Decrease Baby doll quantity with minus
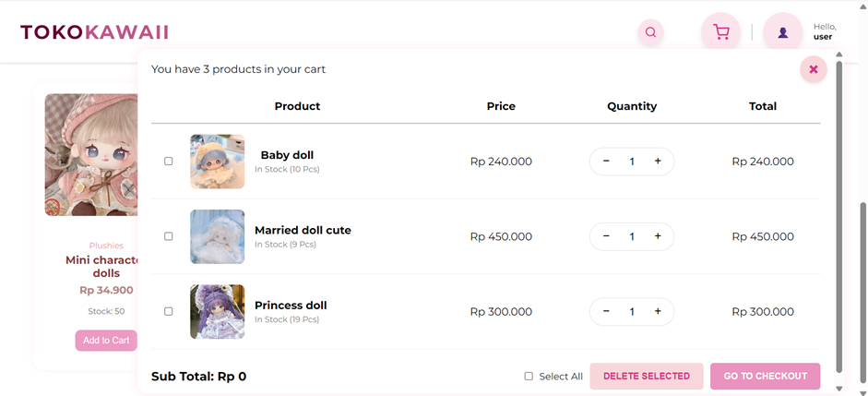Image resolution: width=868 pixels, height=396 pixels. 606,162
